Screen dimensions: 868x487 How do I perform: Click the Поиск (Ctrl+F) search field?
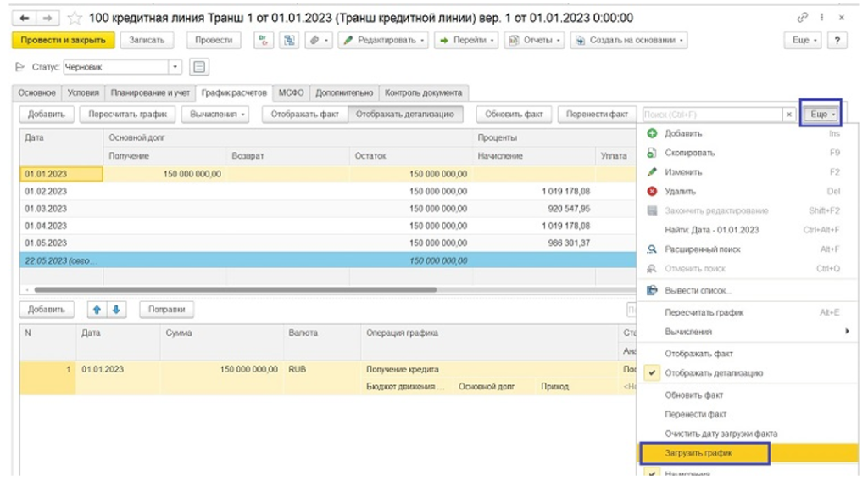click(x=712, y=115)
